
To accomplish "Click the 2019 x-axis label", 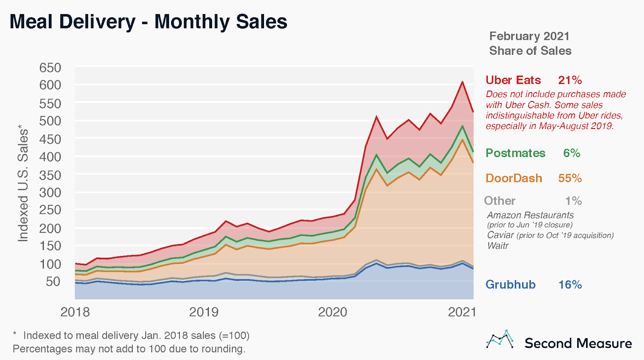I will pyautogui.click(x=204, y=312).
